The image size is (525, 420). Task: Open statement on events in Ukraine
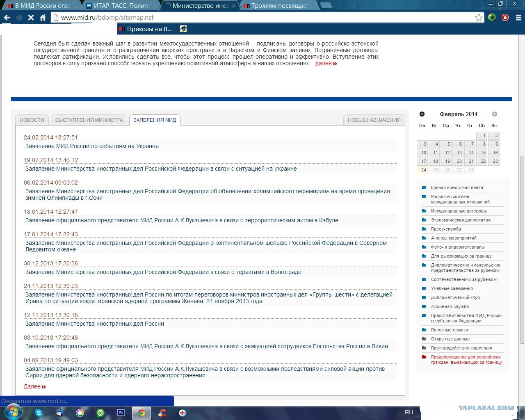pos(92,146)
